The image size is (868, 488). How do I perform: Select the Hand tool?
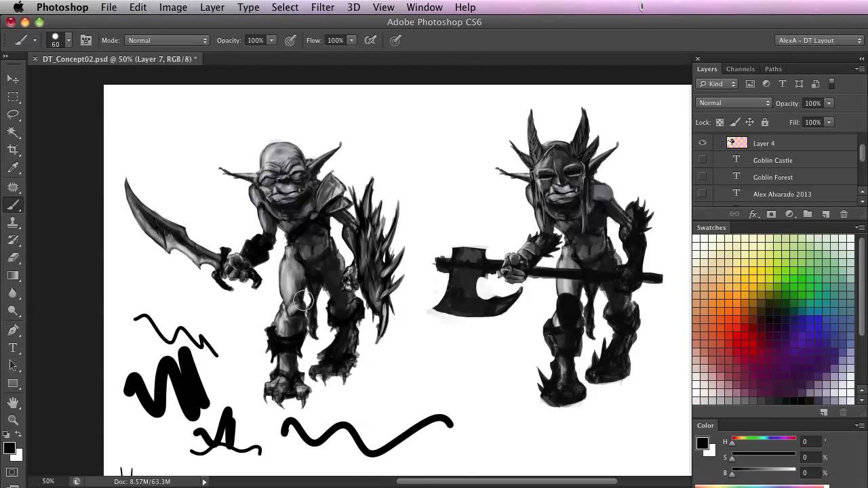(13, 403)
